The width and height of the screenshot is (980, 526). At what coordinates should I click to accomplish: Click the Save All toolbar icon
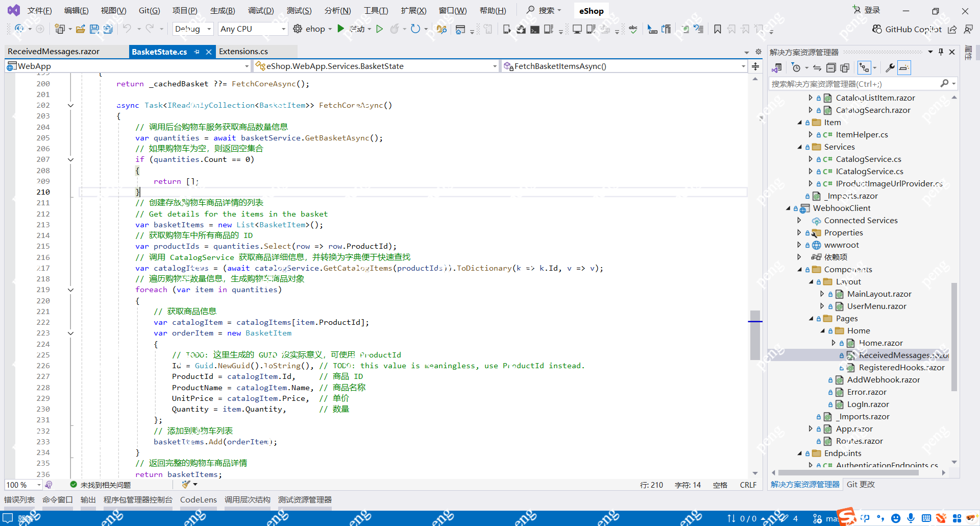tap(108, 29)
